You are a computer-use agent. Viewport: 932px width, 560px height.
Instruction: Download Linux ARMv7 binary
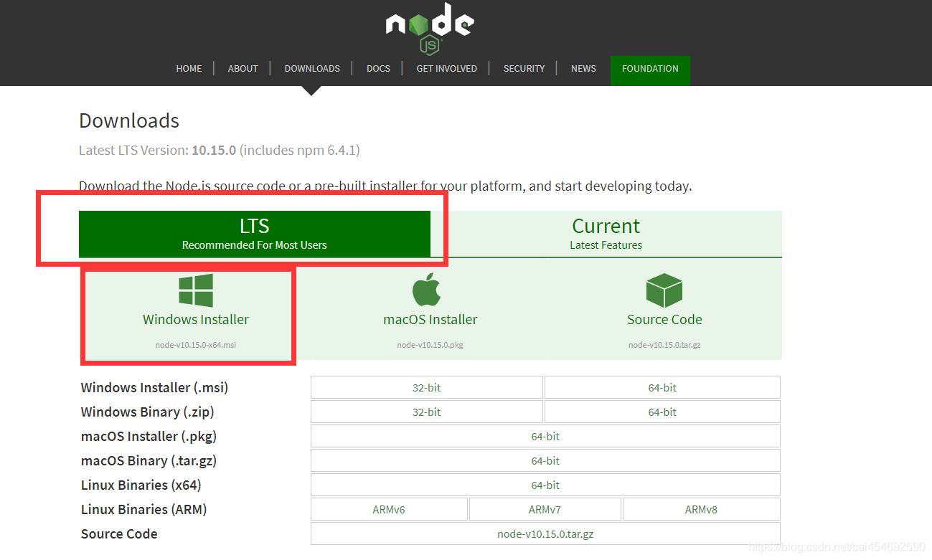click(x=545, y=509)
